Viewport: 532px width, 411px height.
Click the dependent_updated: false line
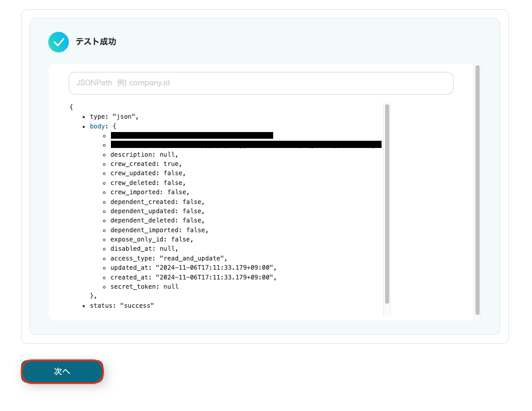(158, 211)
